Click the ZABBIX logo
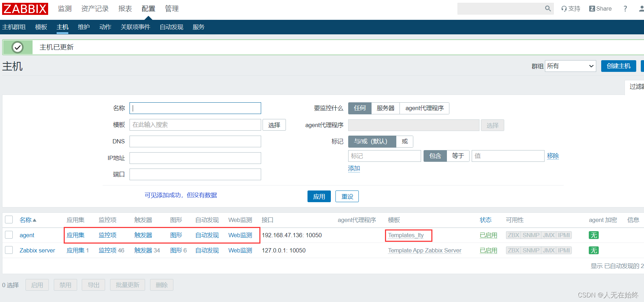 tap(25, 9)
